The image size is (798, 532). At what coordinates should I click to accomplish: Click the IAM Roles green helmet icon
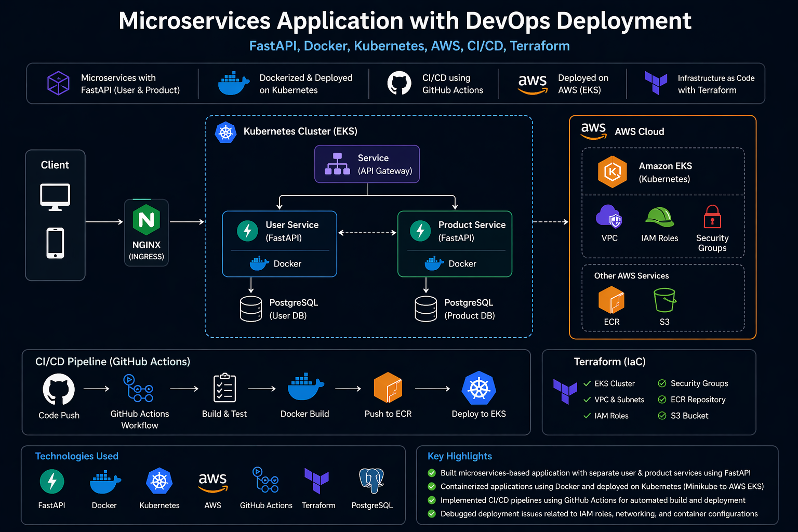pos(659,217)
